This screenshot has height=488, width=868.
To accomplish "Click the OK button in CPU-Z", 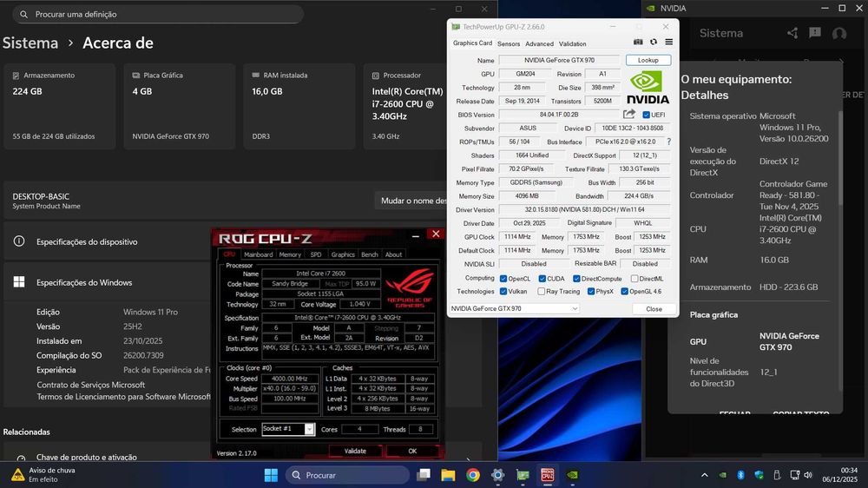I will click(412, 451).
